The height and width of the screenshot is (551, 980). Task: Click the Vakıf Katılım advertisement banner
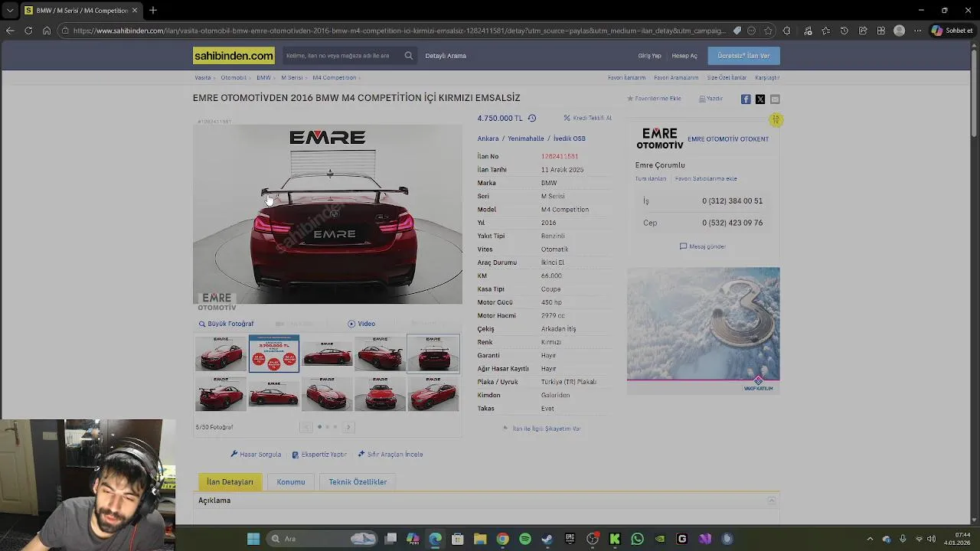(704, 331)
